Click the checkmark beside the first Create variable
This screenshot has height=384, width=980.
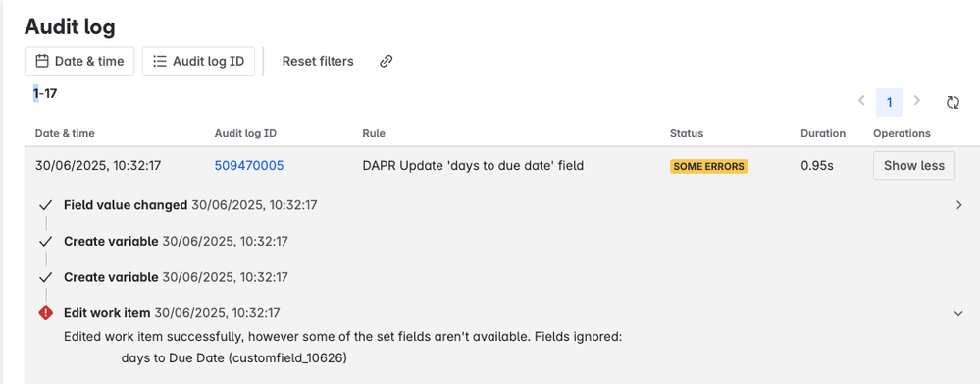click(x=45, y=242)
